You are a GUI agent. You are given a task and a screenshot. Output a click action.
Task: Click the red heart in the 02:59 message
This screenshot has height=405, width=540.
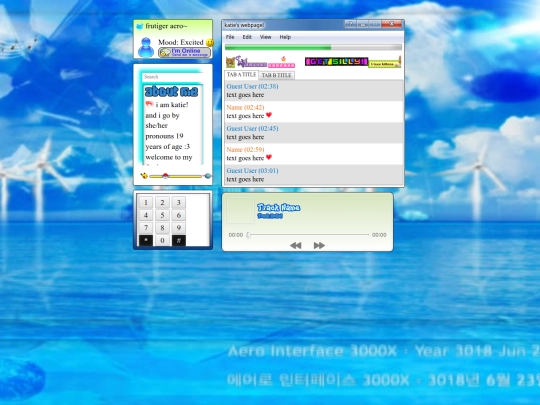tap(269, 157)
